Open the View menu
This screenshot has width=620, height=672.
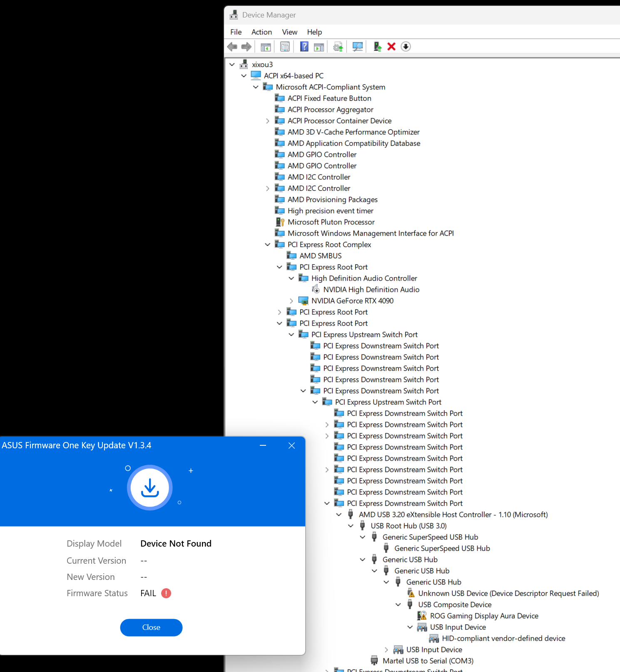[x=290, y=32]
